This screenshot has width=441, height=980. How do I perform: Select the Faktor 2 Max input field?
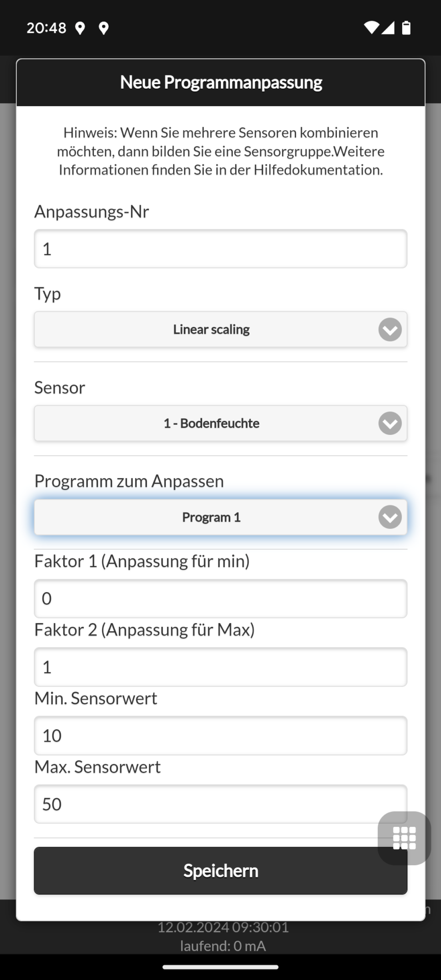[x=220, y=667]
